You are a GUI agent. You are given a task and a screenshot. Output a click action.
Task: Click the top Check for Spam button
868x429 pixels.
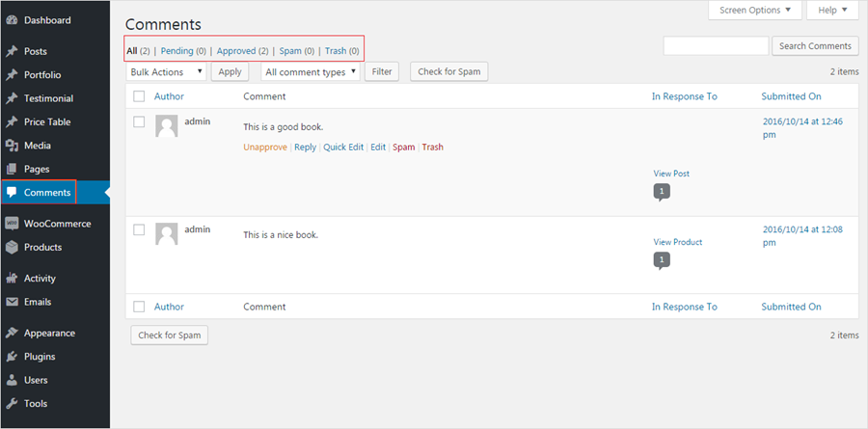(448, 72)
